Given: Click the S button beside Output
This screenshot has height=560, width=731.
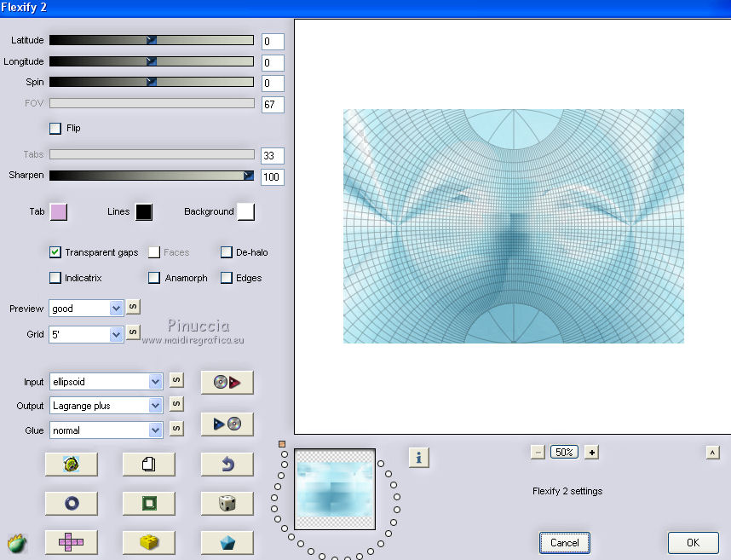Looking at the screenshot, I should point(176,404).
